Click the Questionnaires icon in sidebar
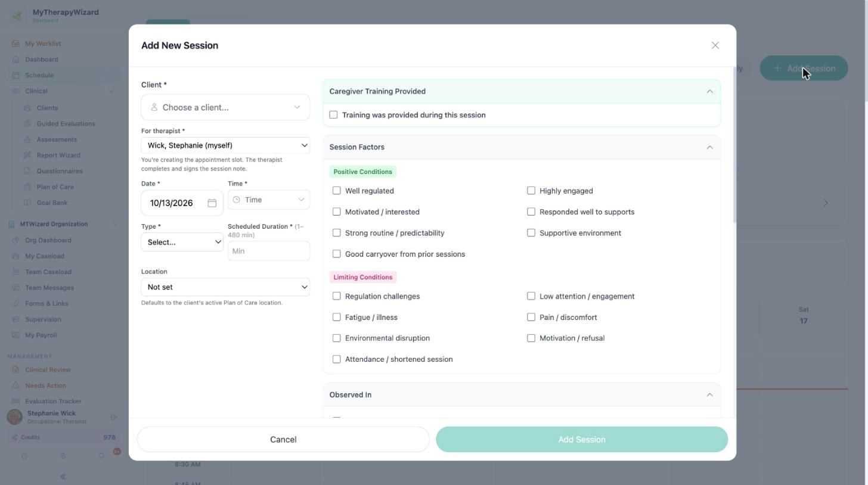 [27, 171]
